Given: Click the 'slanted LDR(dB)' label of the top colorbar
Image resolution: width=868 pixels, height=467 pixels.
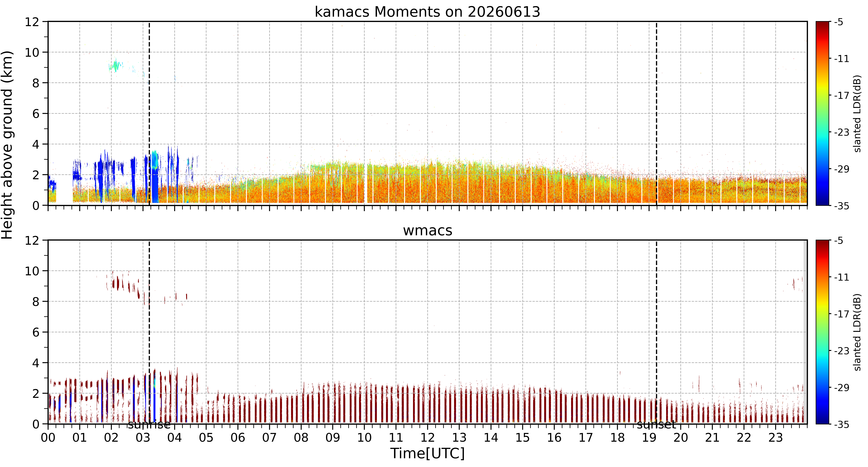Looking at the screenshot, I should coord(857,114).
